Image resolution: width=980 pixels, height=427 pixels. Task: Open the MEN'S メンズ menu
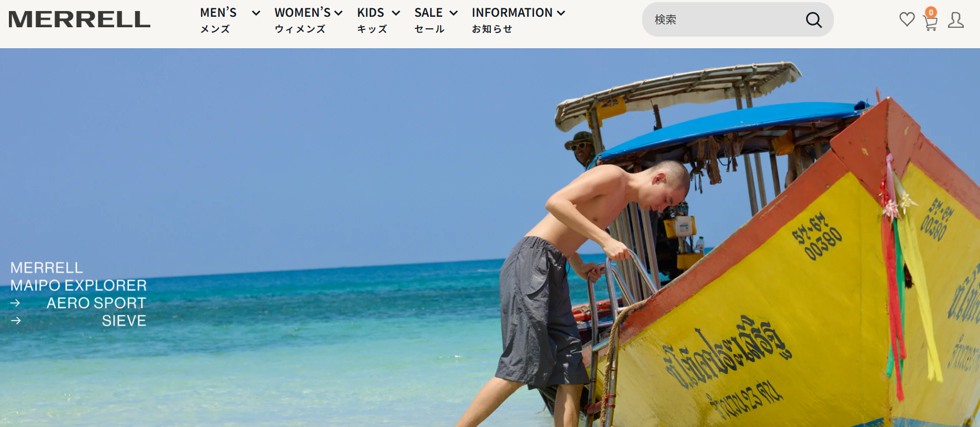(218, 20)
